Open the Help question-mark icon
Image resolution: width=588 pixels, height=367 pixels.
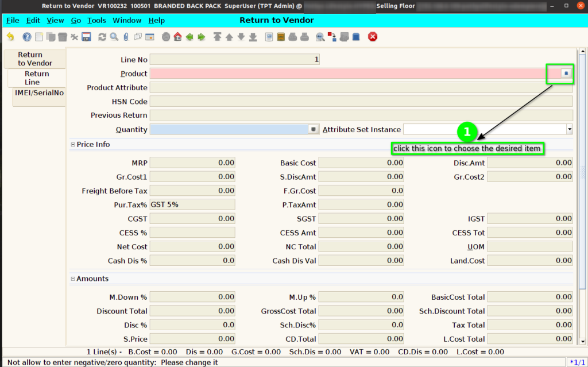point(26,37)
